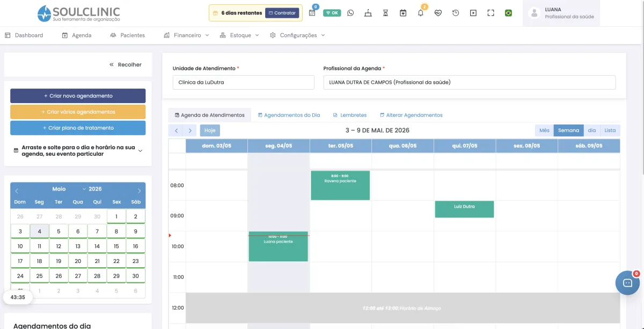Click the hourglass icon in the top bar
The image size is (644, 329).
point(385,13)
